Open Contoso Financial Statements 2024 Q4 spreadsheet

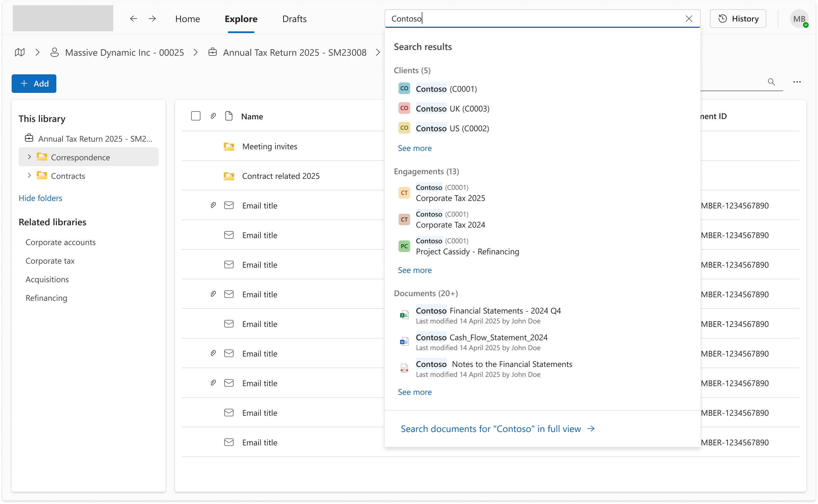(480, 315)
